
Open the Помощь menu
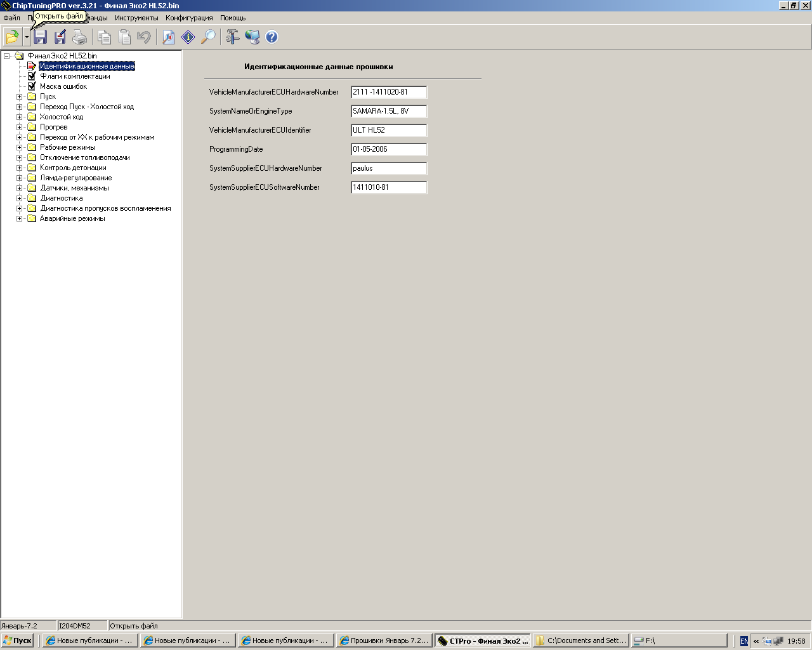(x=233, y=18)
